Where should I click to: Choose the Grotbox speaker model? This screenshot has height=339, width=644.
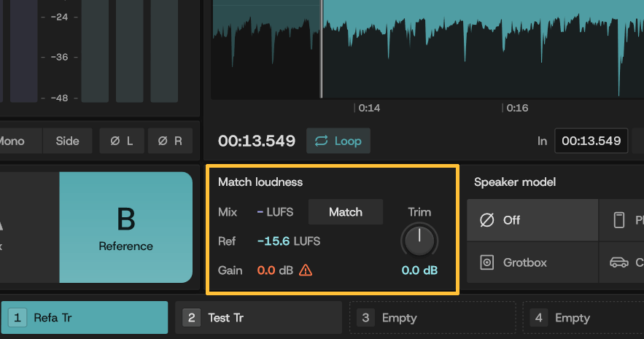coord(532,262)
